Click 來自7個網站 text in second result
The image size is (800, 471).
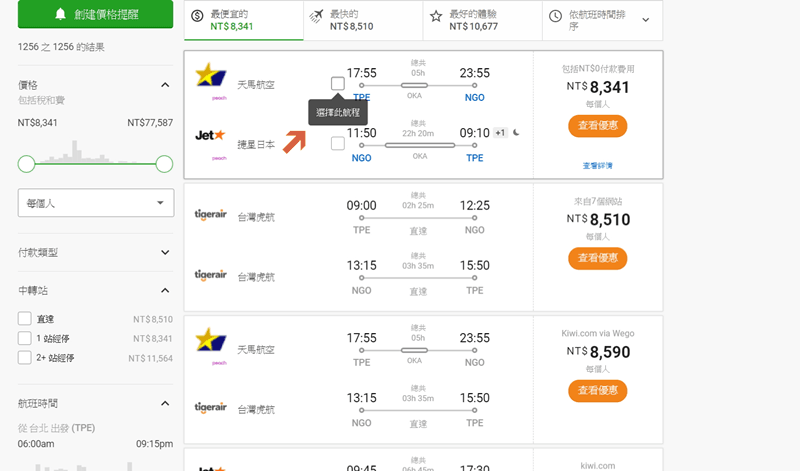[x=598, y=201]
